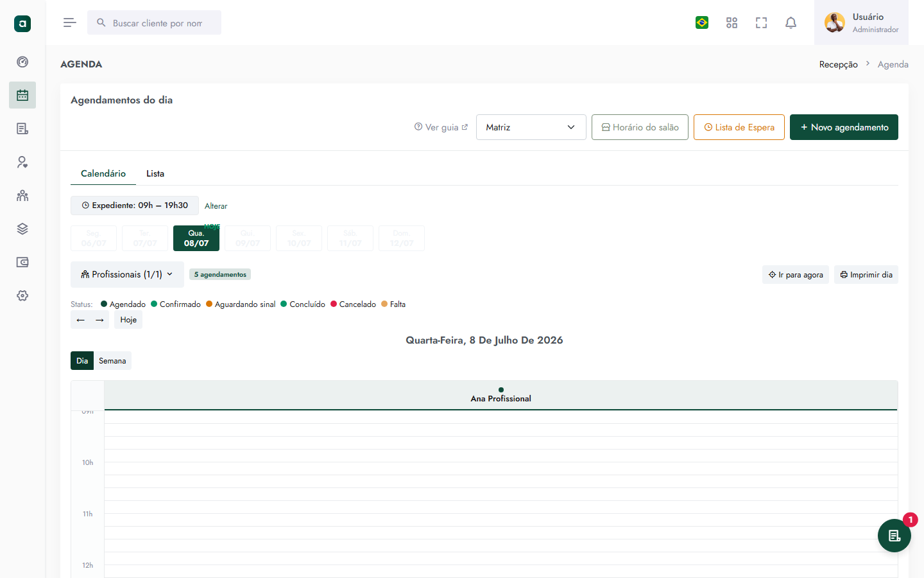Go to next day with right arrow
This screenshot has width=924, height=578.
(99, 320)
